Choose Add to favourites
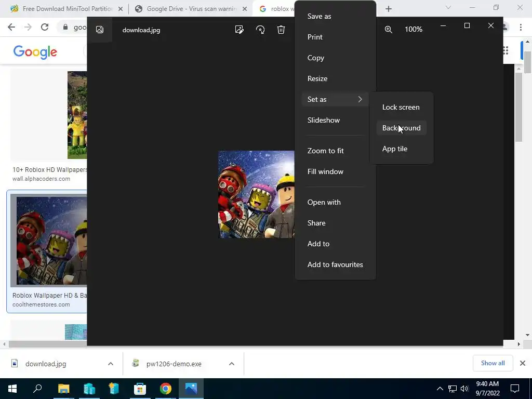Image resolution: width=532 pixels, height=399 pixels. [335, 264]
